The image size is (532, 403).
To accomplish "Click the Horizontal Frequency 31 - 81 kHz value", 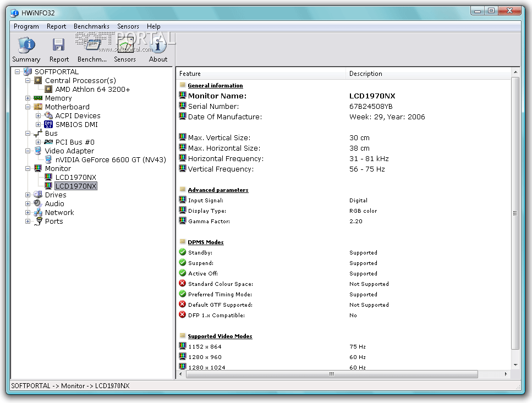I will tap(369, 159).
